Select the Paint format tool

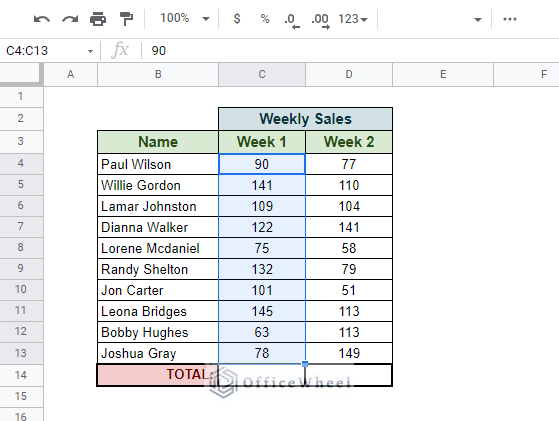tap(126, 19)
